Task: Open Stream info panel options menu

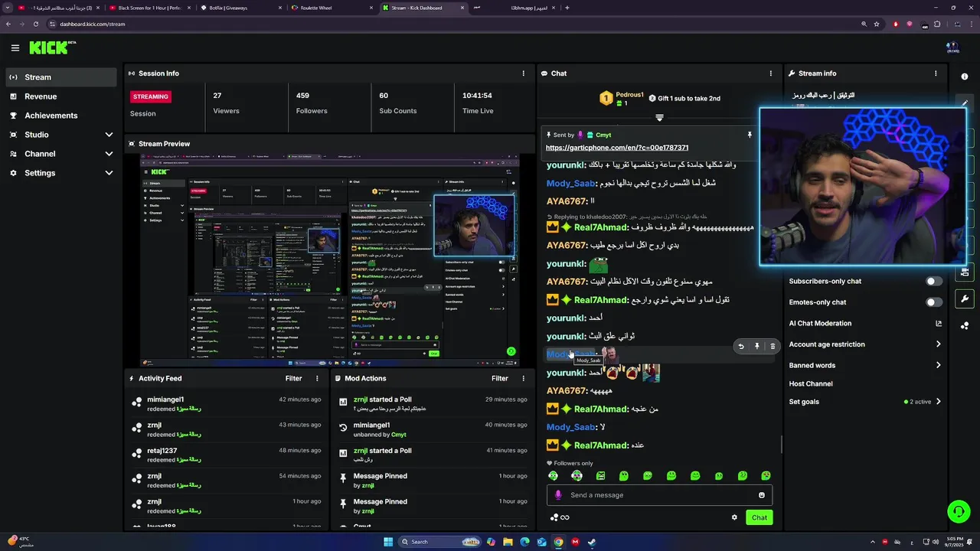Action: pyautogui.click(x=936, y=73)
